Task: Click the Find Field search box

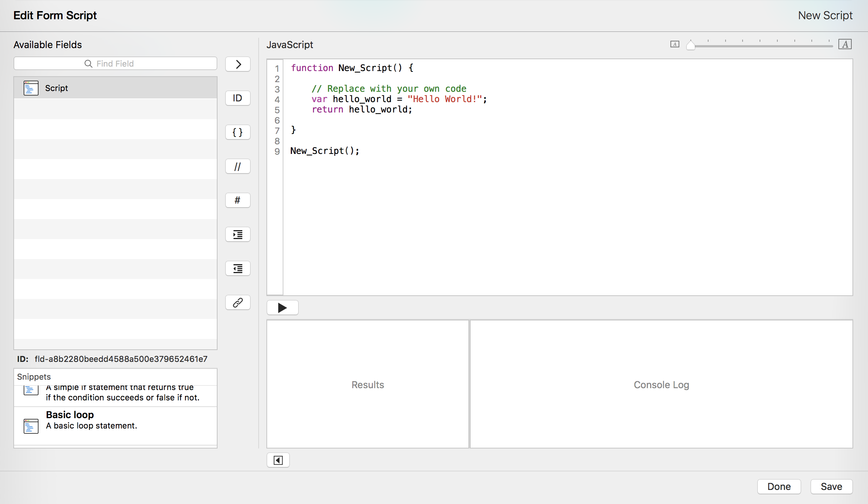Action: tap(115, 64)
